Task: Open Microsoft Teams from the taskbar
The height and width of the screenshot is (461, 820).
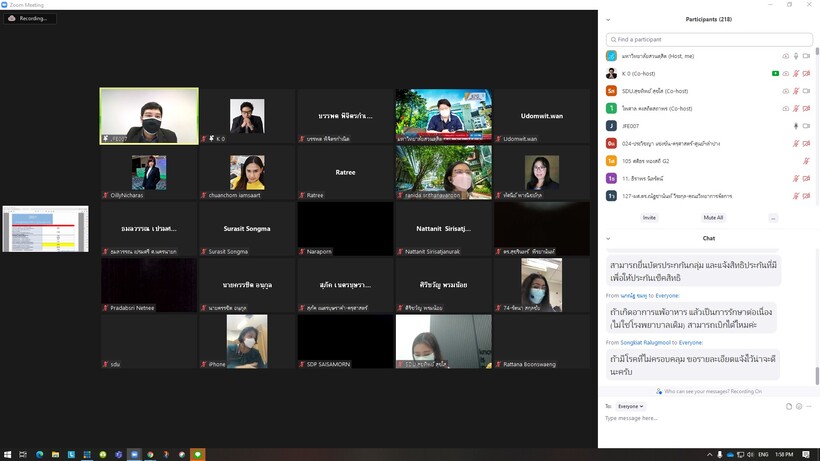Action: pyautogui.click(x=119, y=455)
